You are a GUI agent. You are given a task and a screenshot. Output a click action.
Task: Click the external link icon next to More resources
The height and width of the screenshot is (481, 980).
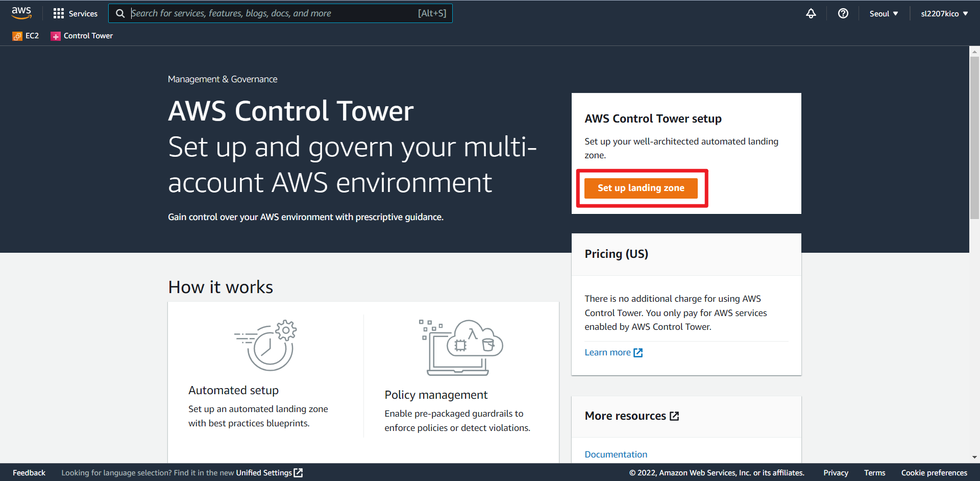(675, 416)
